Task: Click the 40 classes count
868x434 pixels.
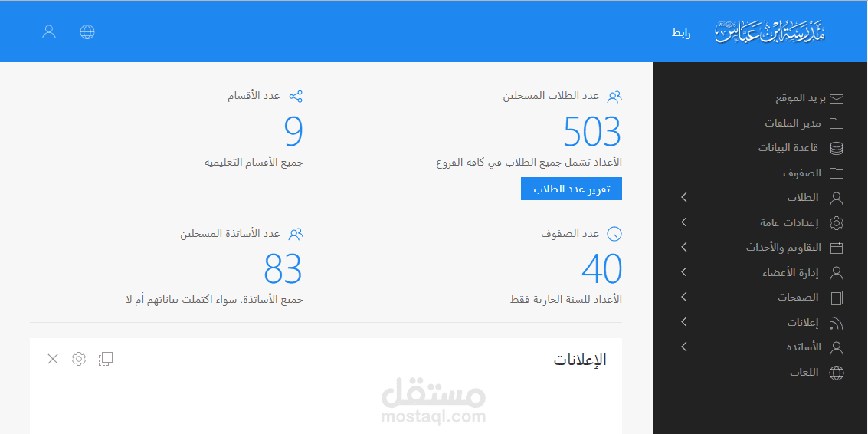Action: 601,269
